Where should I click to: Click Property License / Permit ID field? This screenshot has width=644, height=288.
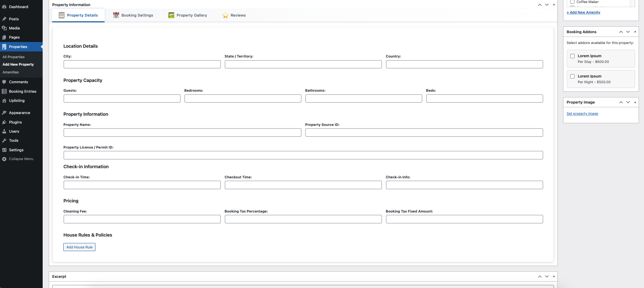303,155
